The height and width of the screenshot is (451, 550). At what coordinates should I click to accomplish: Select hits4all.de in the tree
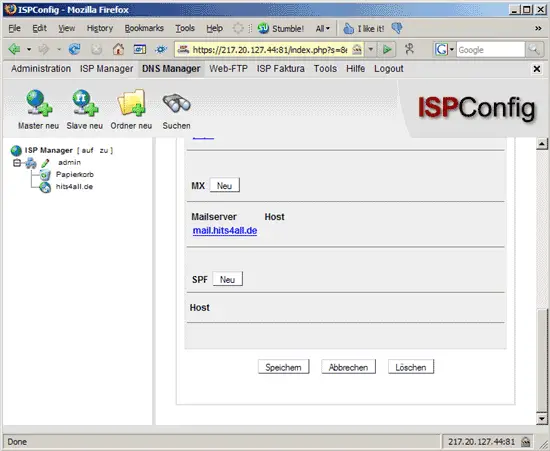[74, 187]
